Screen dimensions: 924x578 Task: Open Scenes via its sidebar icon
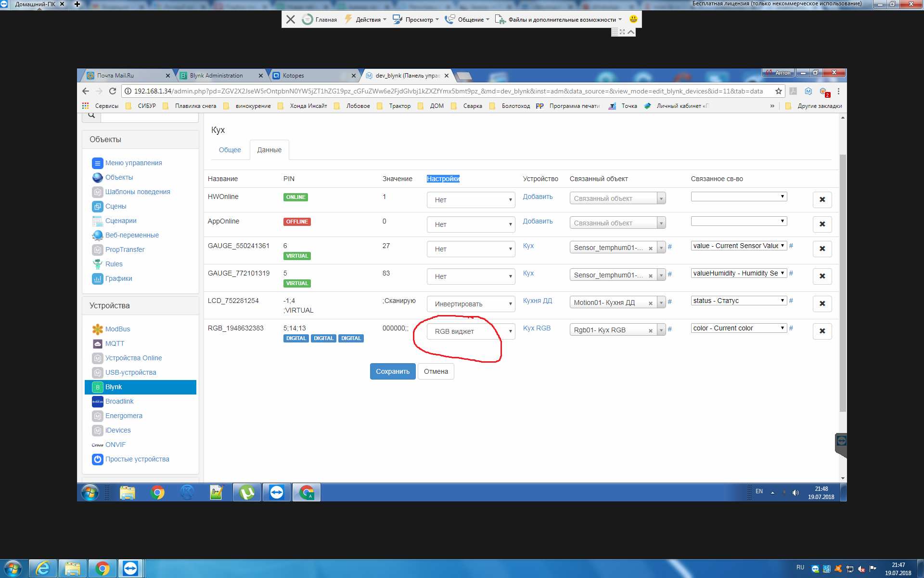click(97, 206)
